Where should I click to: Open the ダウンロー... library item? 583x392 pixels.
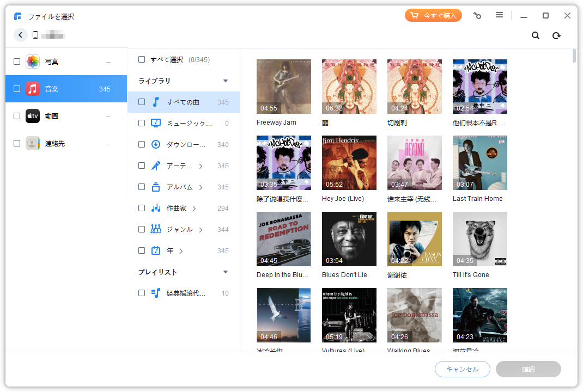coord(184,144)
